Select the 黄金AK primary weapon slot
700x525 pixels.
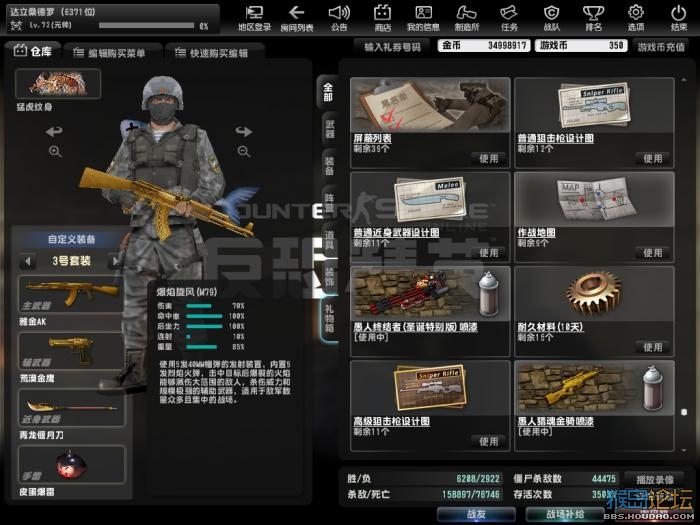click(71, 294)
